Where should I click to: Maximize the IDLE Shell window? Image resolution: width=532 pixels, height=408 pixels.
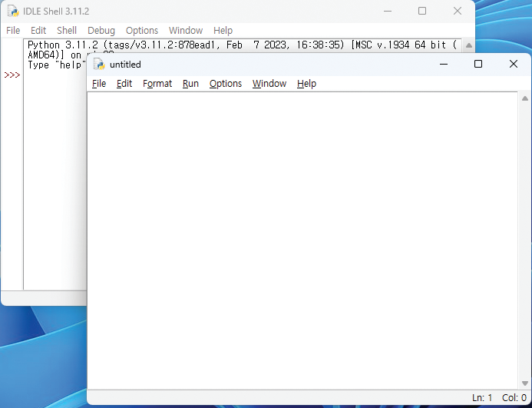tap(422, 12)
